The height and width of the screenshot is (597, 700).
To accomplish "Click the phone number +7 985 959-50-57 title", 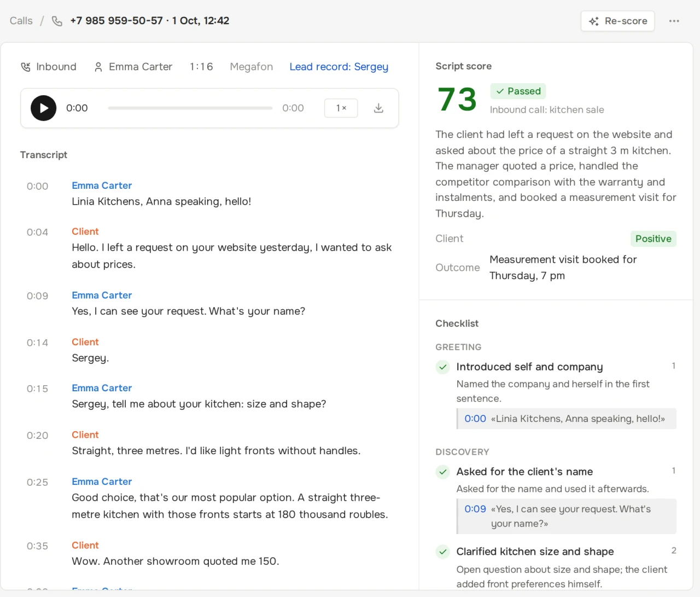I will coord(116,21).
